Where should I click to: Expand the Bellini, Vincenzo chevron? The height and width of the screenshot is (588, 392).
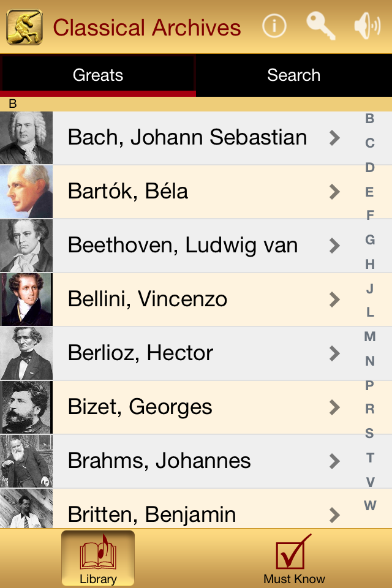pyautogui.click(x=334, y=300)
